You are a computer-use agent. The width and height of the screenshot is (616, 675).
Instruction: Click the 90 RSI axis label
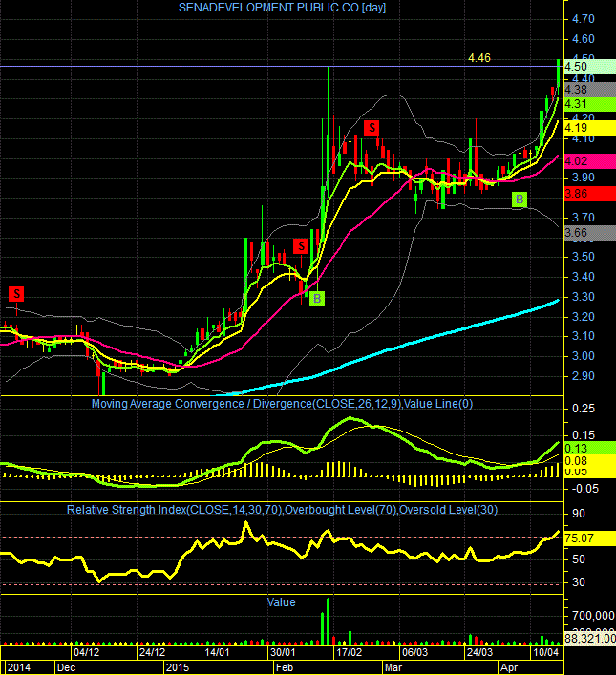click(x=579, y=514)
